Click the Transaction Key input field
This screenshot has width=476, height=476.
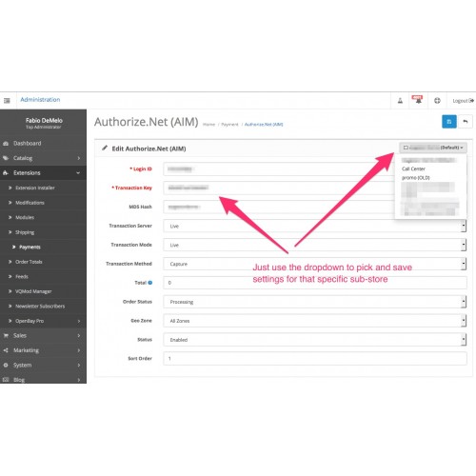[279, 188]
